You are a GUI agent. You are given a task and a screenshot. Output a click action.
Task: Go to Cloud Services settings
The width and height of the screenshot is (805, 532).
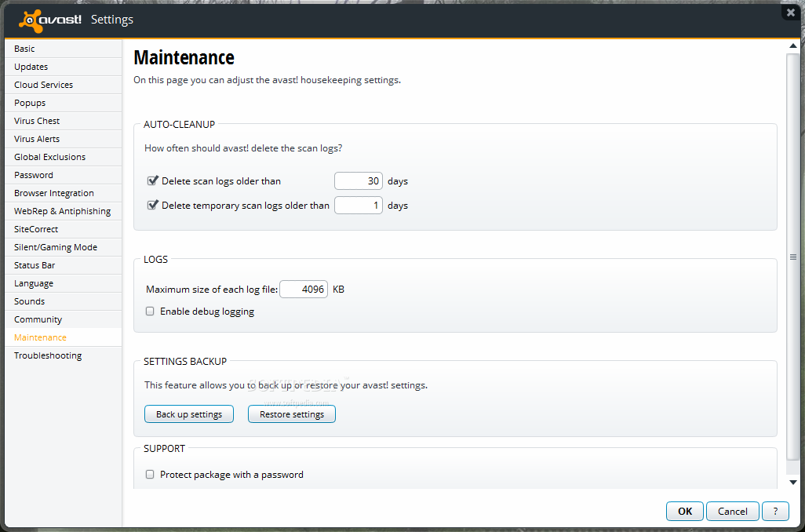(x=64, y=85)
